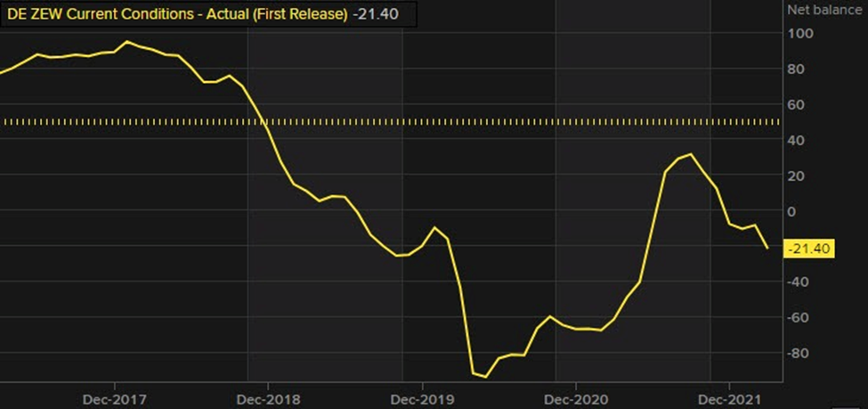
Task: Click the 40 y-axis label
Action: tap(797, 140)
